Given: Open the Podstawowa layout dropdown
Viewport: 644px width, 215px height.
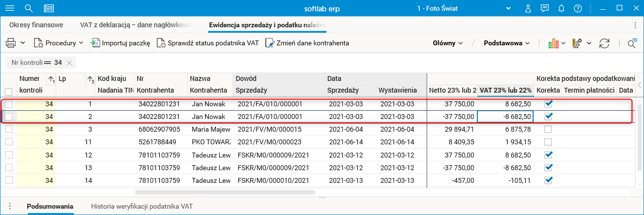Looking at the screenshot, I should 507,43.
